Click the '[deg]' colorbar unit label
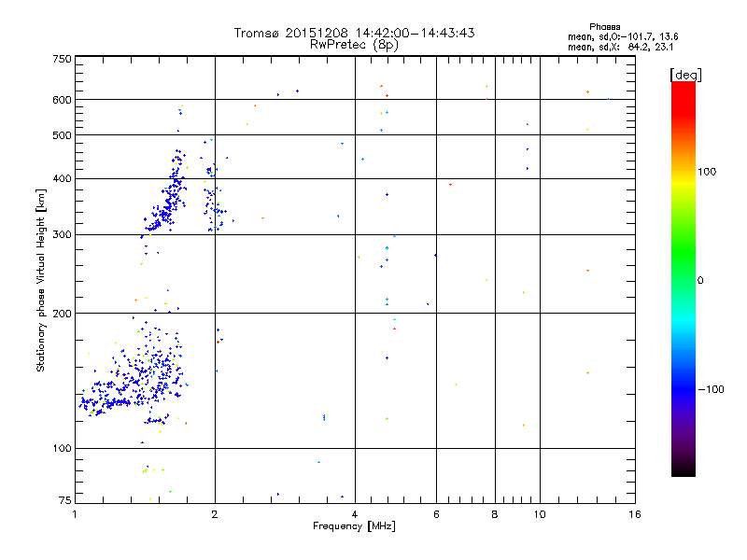The height and width of the screenshot is (560, 747). pos(685,75)
